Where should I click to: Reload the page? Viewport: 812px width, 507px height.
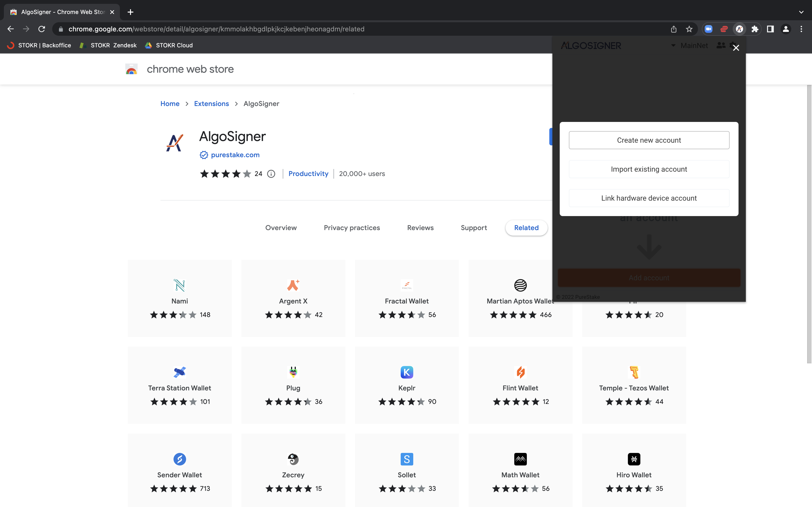[x=42, y=29]
